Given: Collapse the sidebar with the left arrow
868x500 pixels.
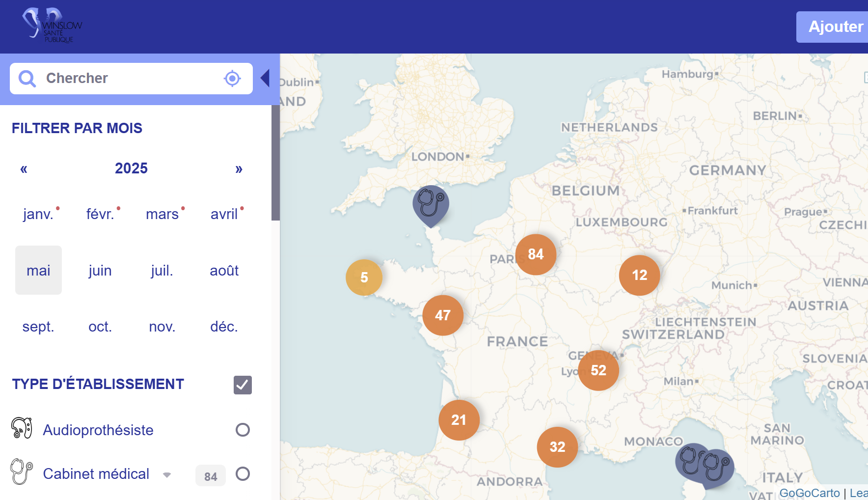Looking at the screenshot, I should point(265,78).
